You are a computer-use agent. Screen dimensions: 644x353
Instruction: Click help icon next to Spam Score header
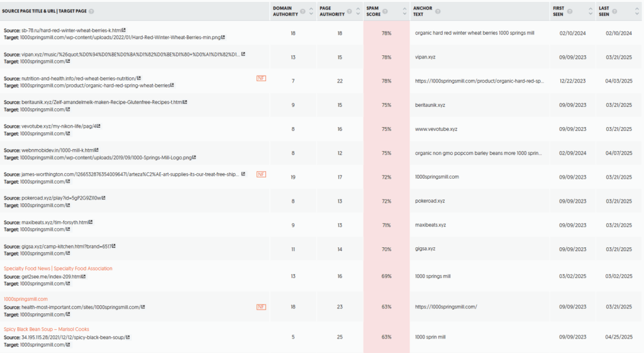pyautogui.click(x=385, y=11)
